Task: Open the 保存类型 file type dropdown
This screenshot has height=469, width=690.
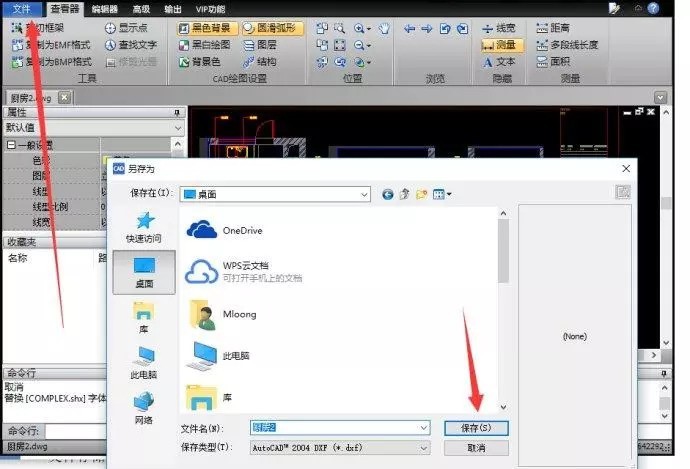Action: click(x=423, y=448)
